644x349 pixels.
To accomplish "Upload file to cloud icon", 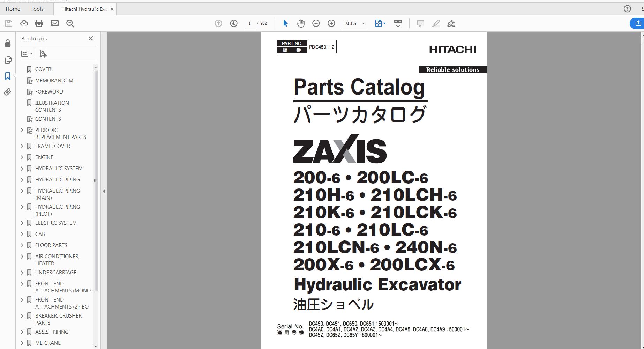I will 24,23.
